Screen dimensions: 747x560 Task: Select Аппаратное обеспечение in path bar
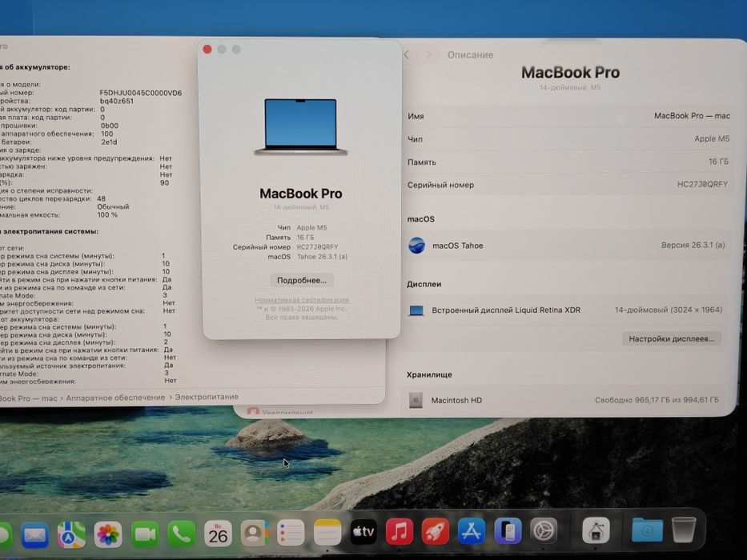click(115, 398)
